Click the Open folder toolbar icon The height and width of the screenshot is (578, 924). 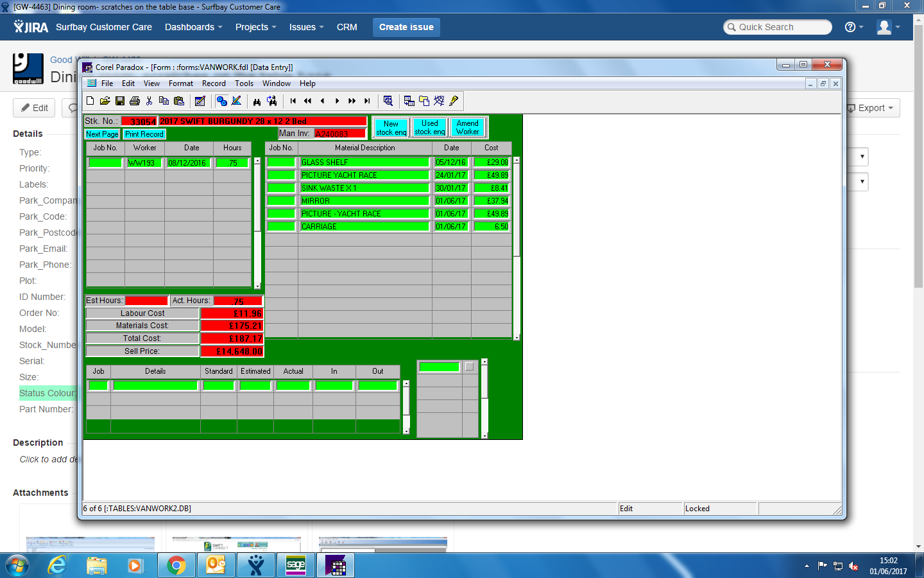[105, 101]
